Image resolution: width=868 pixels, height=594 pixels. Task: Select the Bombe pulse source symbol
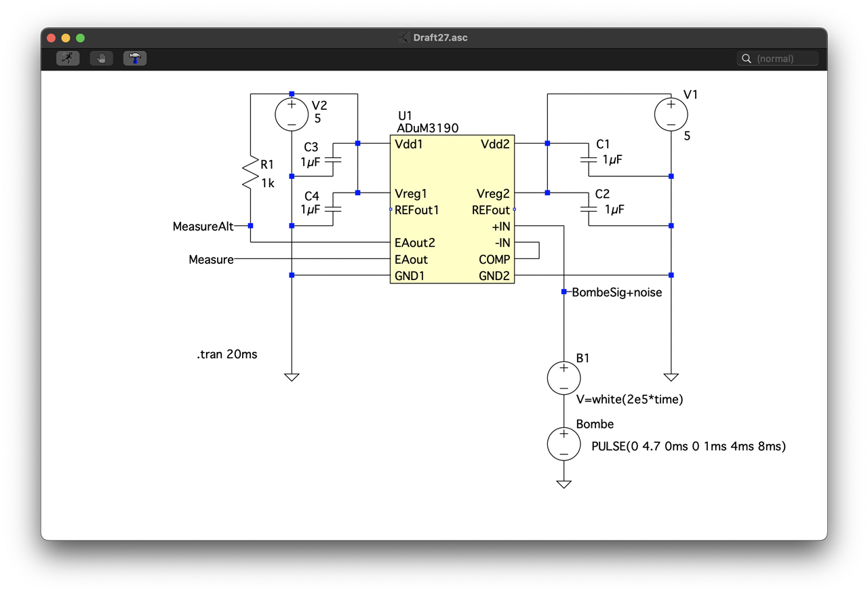click(x=564, y=444)
